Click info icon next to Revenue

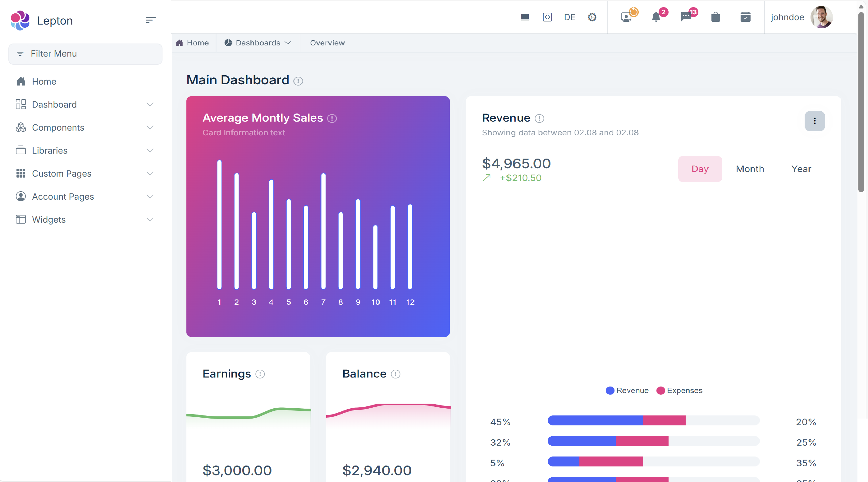(x=539, y=118)
